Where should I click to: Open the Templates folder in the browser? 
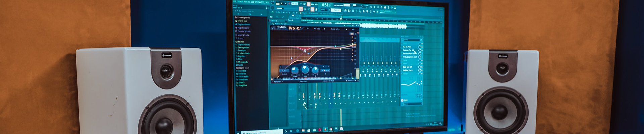pos(242,85)
